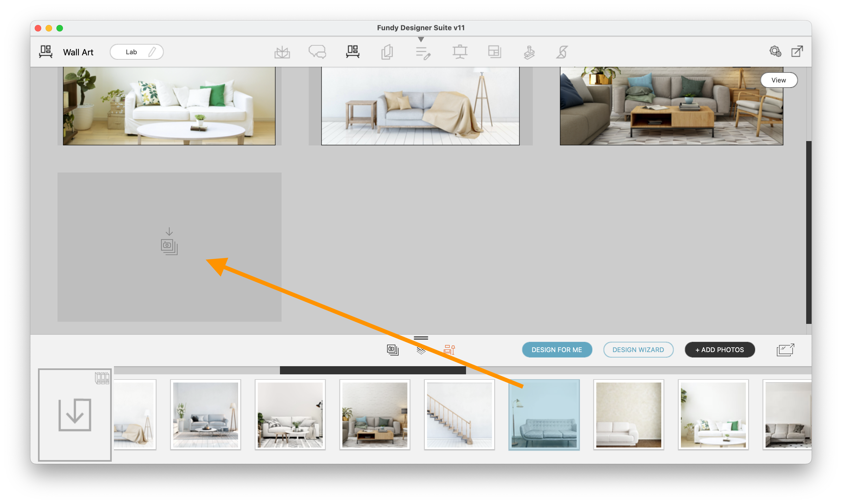This screenshot has width=842, height=504.
Task: Open the Album Builder pages icon
Action: (387, 52)
